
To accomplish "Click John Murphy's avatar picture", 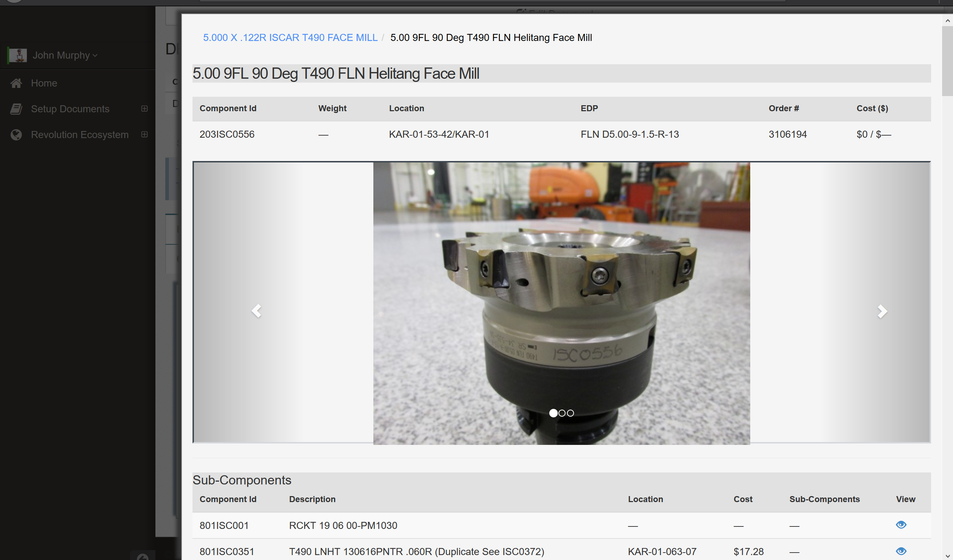I will 18,55.
